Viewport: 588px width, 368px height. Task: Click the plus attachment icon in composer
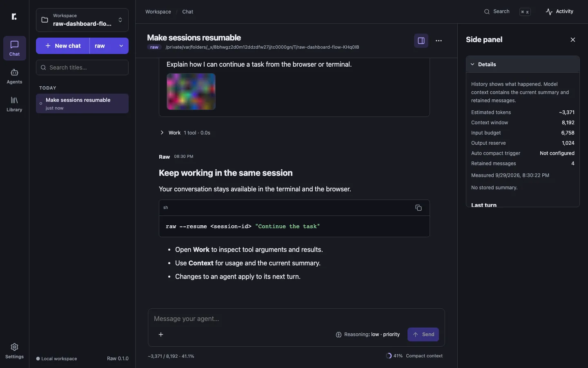pyautogui.click(x=161, y=334)
